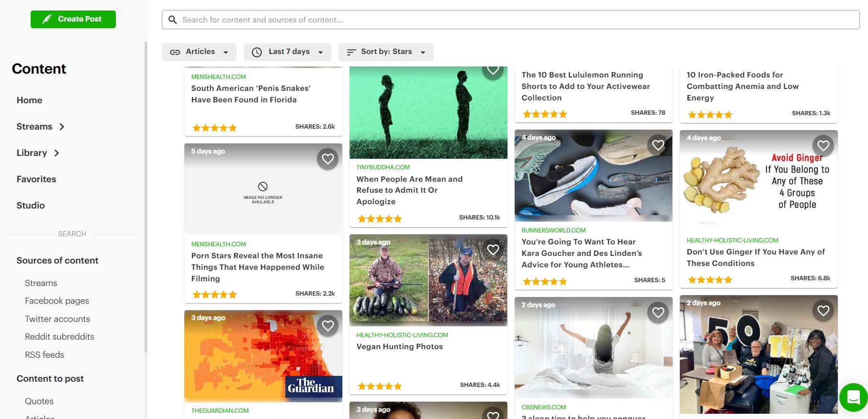This screenshot has width=868, height=419.
Task: Expand the Streams chevron arrow
Action: coord(62,127)
